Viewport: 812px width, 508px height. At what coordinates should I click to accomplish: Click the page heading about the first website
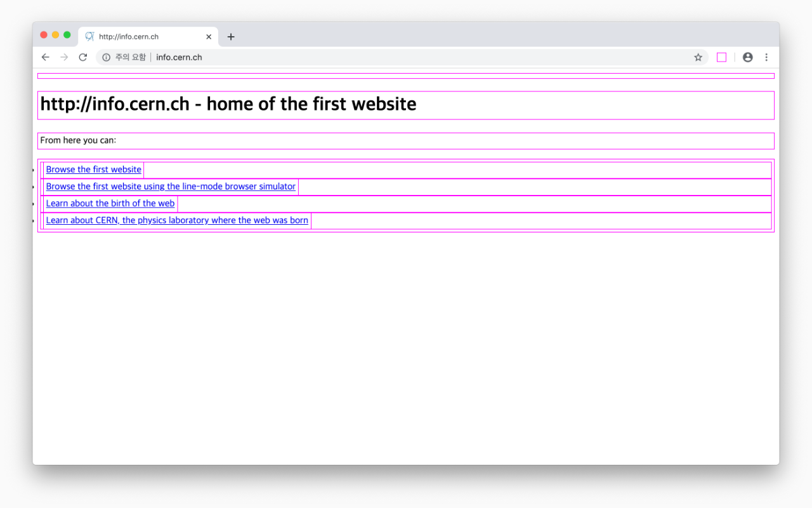pyautogui.click(x=228, y=104)
